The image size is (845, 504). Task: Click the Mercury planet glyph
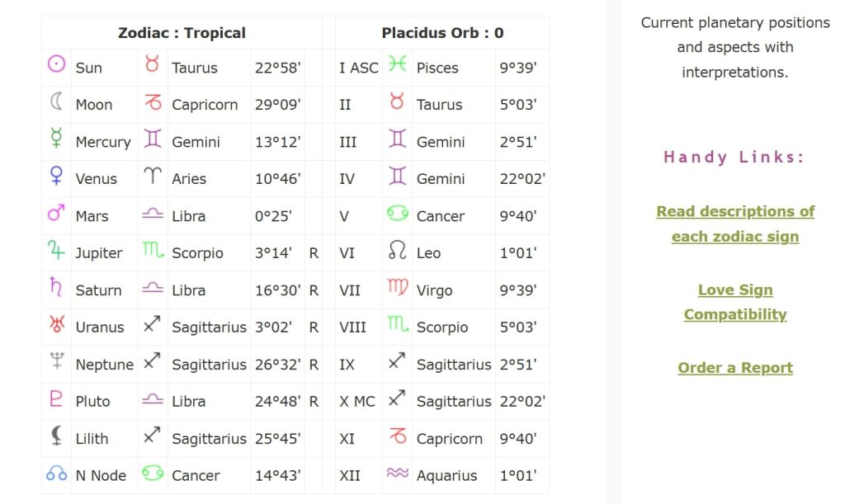coord(56,139)
